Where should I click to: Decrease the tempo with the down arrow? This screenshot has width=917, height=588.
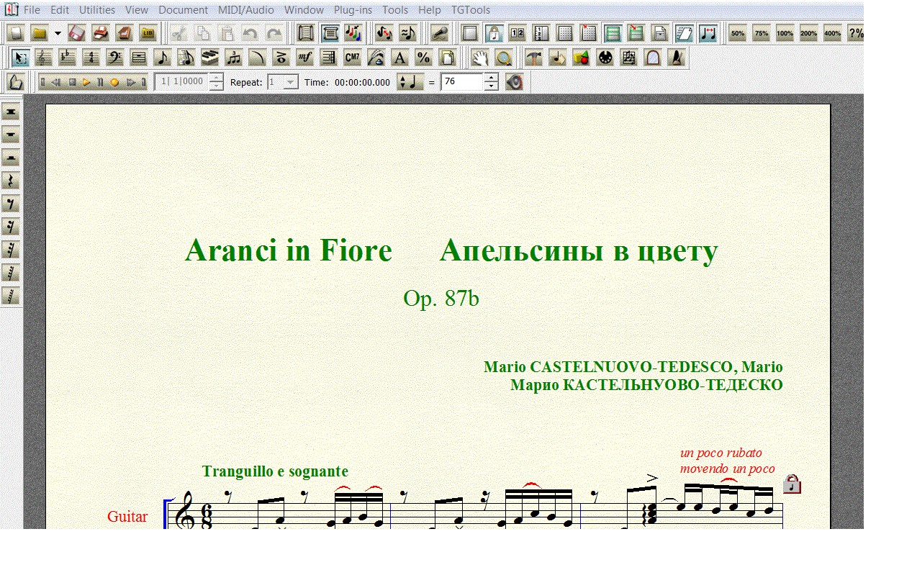click(x=491, y=86)
